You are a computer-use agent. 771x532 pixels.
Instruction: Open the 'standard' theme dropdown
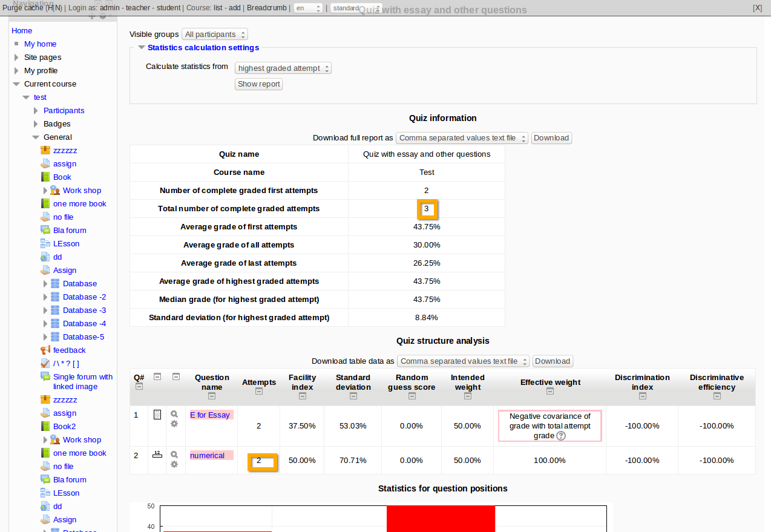356,8
